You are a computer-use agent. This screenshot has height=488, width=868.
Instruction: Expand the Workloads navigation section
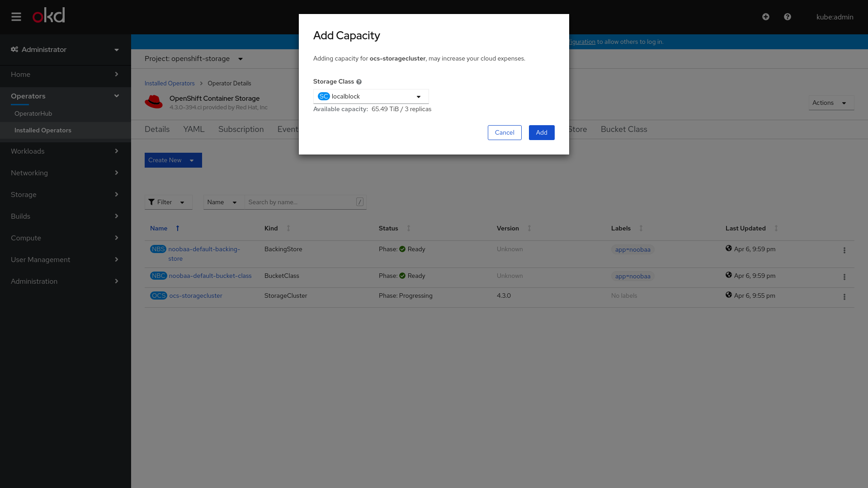coord(65,151)
